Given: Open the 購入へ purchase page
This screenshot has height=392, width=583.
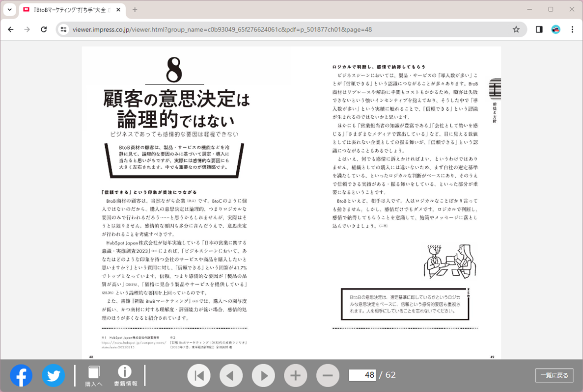Looking at the screenshot, I should tap(93, 375).
